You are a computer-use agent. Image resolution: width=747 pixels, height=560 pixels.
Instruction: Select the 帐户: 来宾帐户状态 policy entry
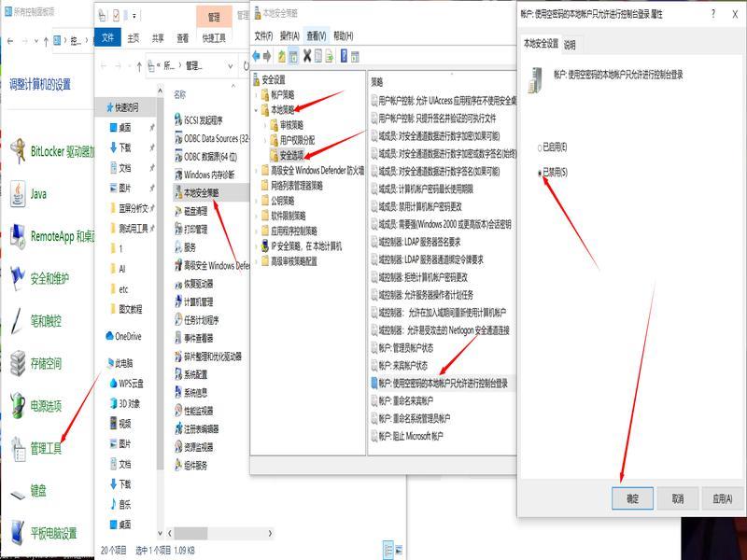[x=402, y=365]
